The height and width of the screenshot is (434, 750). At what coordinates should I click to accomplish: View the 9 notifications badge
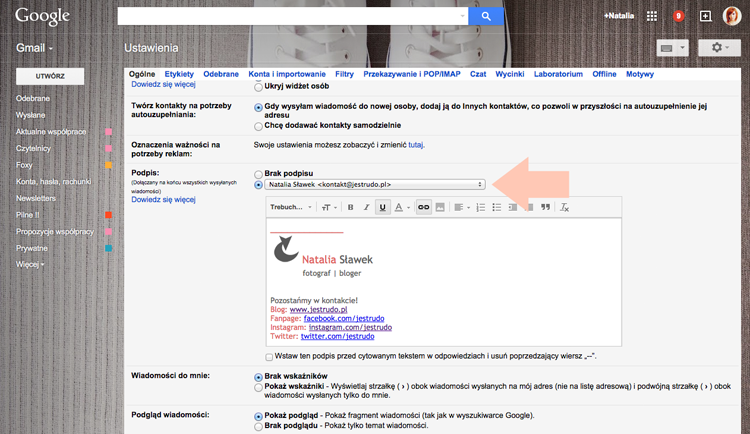pyautogui.click(x=678, y=16)
